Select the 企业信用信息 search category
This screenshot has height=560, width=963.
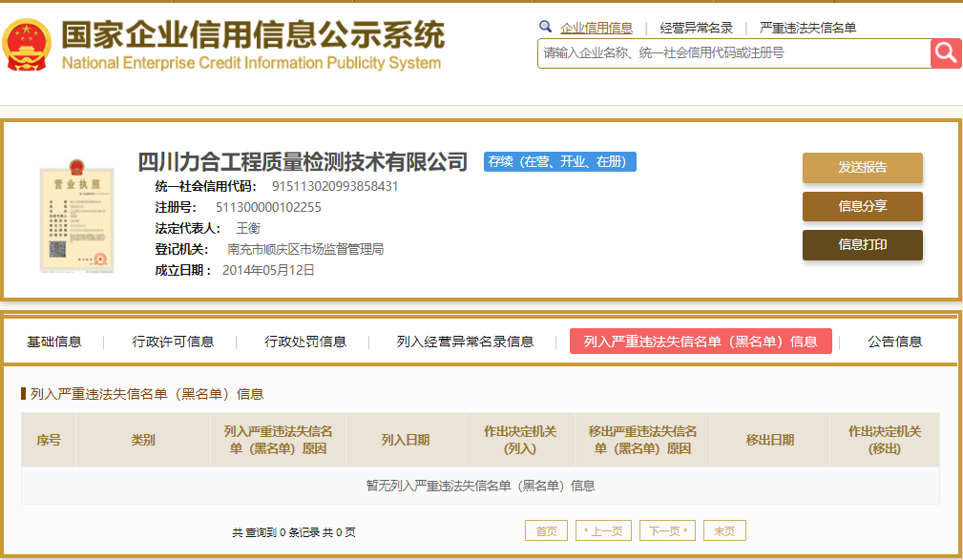point(597,28)
